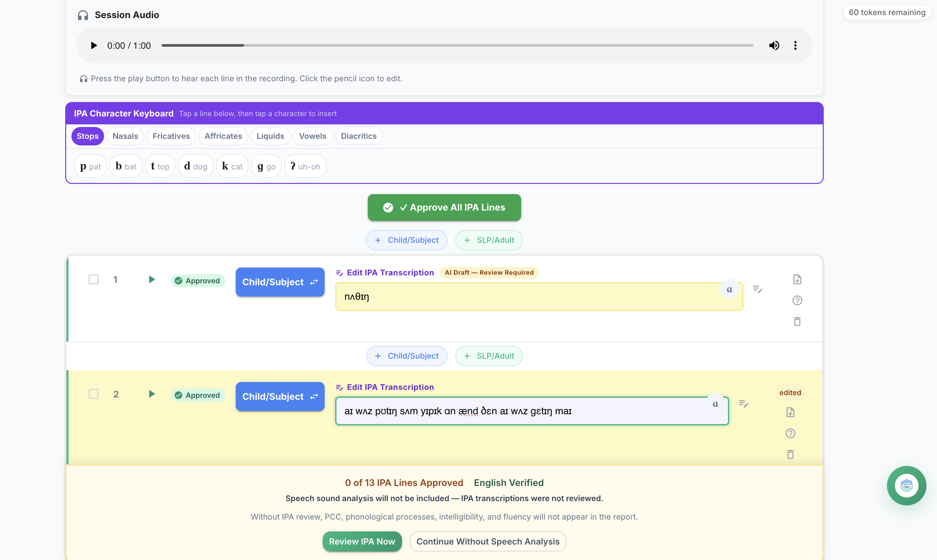
Task: Click Approve All IPA Lines button
Action: 444,208
